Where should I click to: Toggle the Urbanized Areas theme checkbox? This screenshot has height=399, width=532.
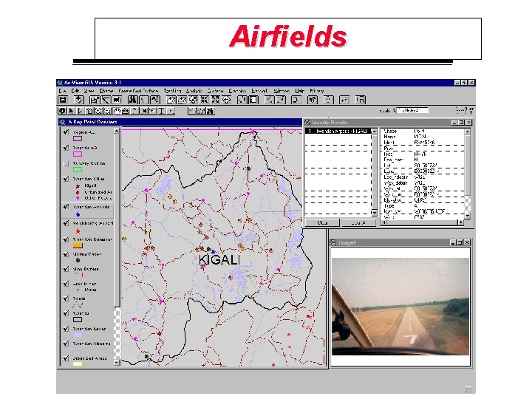(66, 358)
